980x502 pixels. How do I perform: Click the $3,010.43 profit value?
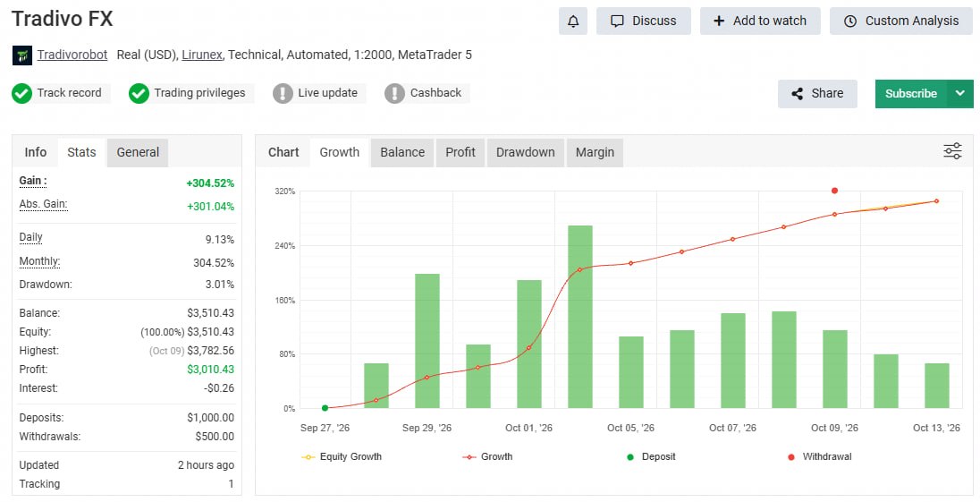pos(211,370)
